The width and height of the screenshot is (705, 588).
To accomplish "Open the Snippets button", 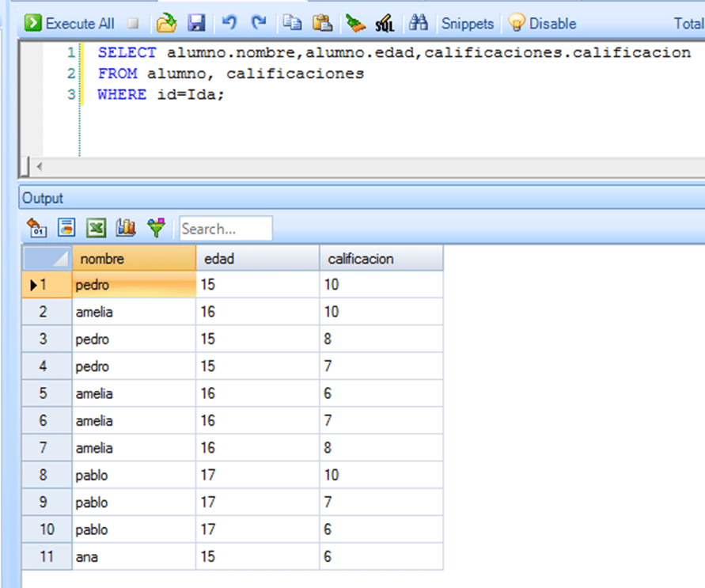I will pos(467,23).
